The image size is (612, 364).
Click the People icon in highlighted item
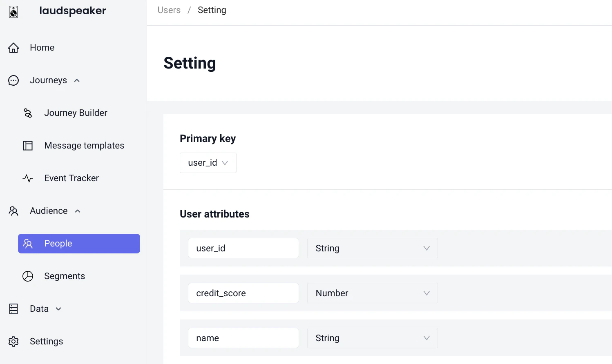click(x=28, y=243)
